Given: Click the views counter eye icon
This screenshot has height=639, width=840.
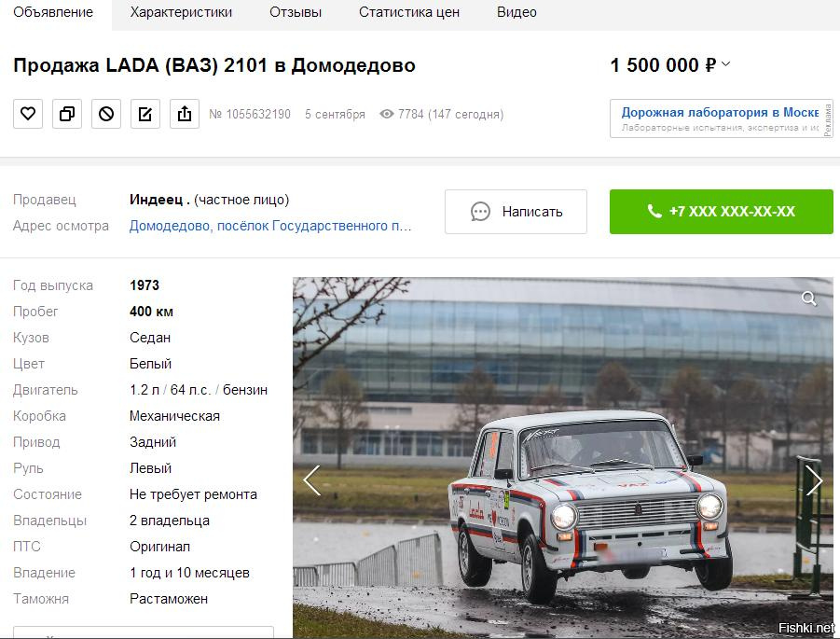Looking at the screenshot, I should point(386,114).
